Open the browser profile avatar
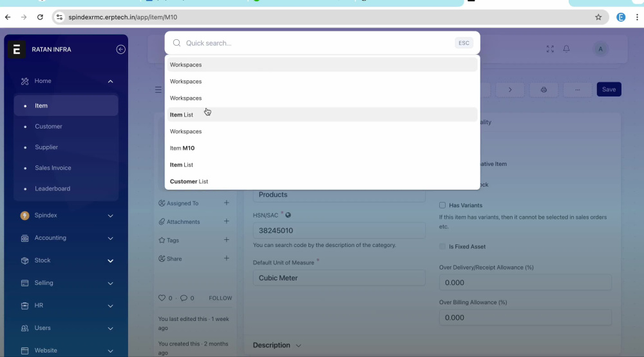The height and width of the screenshot is (357, 644). point(621,17)
